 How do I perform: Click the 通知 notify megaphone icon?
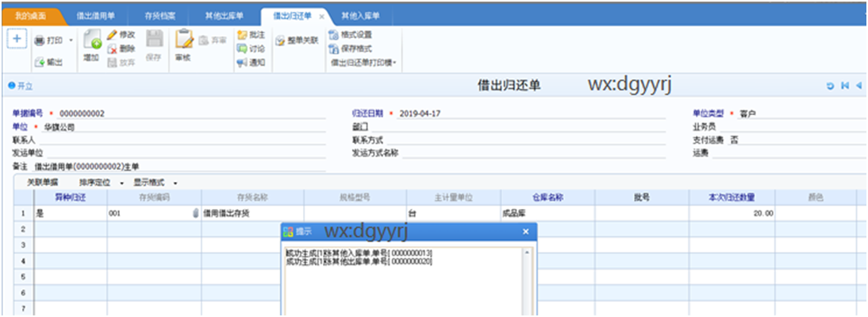point(242,62)
